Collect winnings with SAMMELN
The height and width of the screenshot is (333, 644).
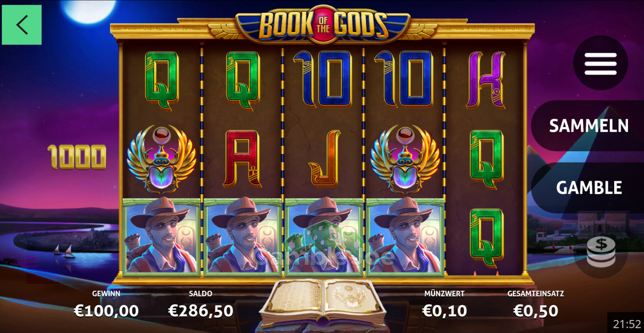pos(589,126)
